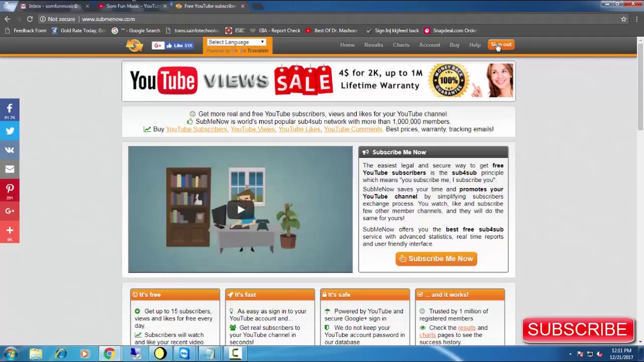Play the intro video
The height and width of the screenshot is (362, 644).
pyautogui.click(x=240, y=210)
